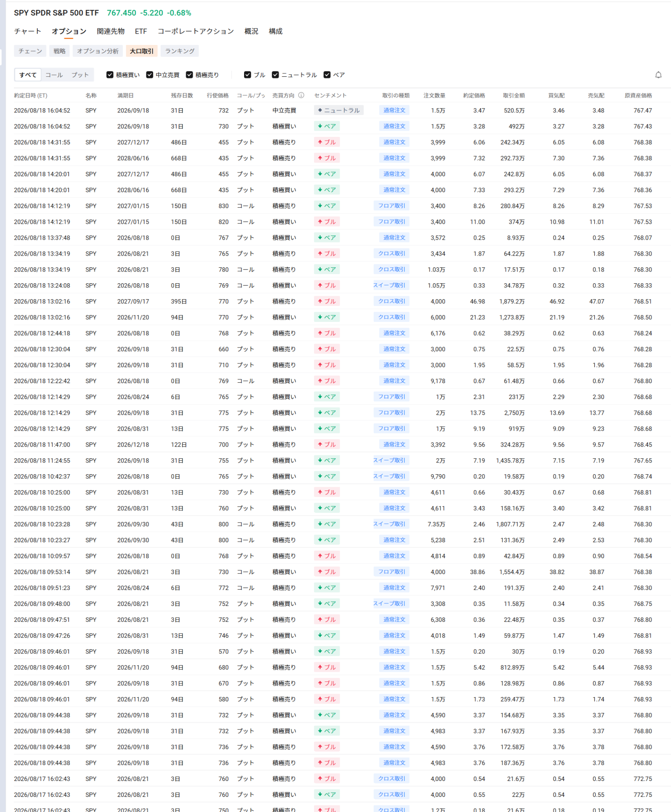Click ベア badge in 13:37:48 row

pos(327,238)
